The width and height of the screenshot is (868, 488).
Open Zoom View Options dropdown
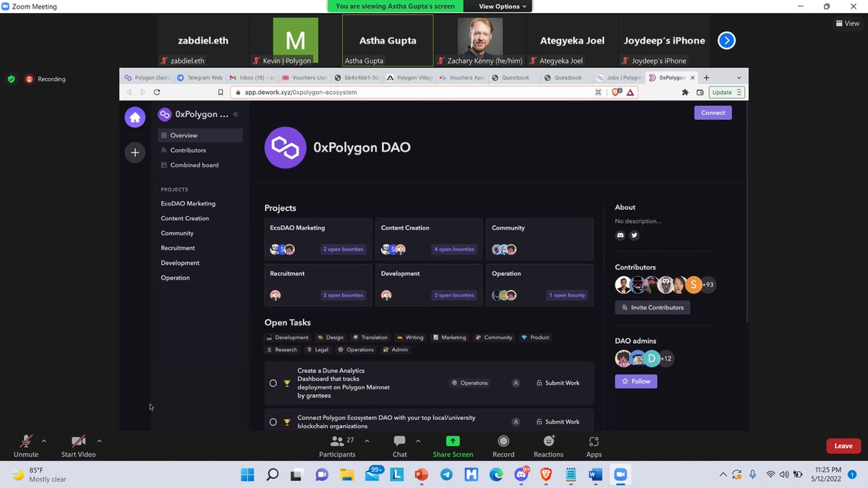click(504, 7)
